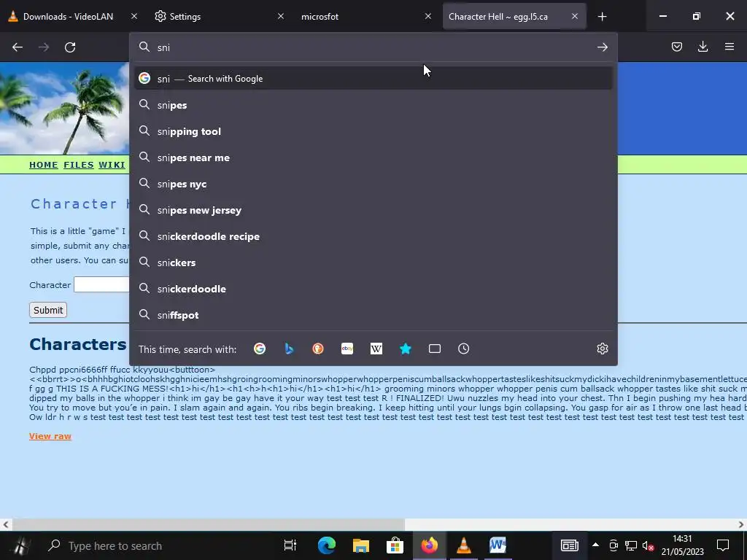Image resolution: width=747 pixels, height=560 pixels.
Task: Go back to the previous page
Action: click(x=18, y=47)
